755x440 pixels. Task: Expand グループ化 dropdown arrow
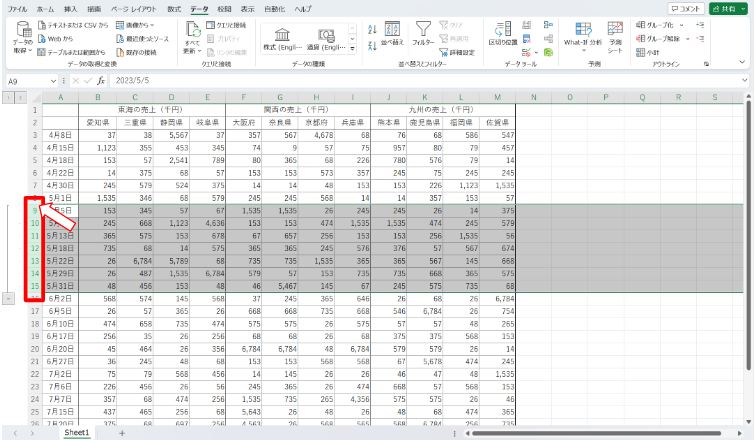[x=681, y=25]
